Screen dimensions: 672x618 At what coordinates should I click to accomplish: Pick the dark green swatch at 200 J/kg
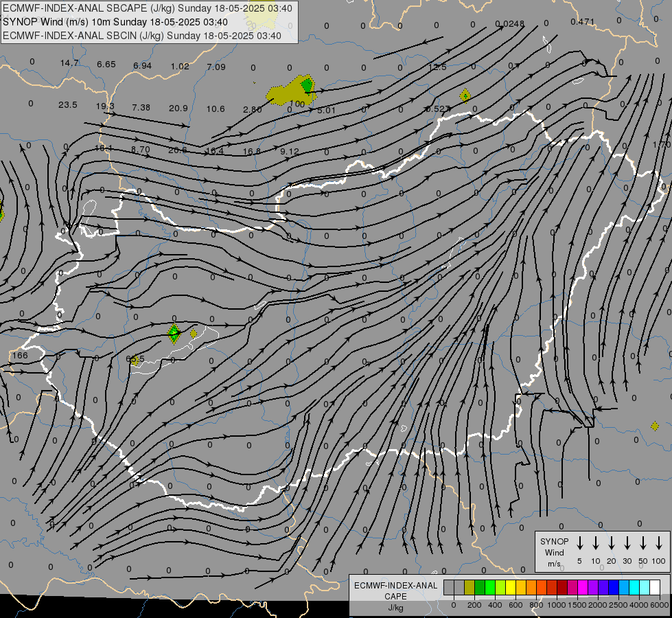click(x=480, y=587)
